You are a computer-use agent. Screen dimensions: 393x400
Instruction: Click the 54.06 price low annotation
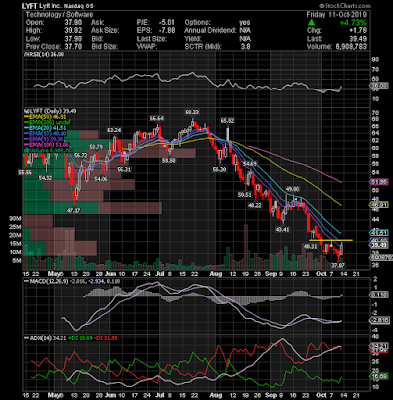[x=101, y=179]
